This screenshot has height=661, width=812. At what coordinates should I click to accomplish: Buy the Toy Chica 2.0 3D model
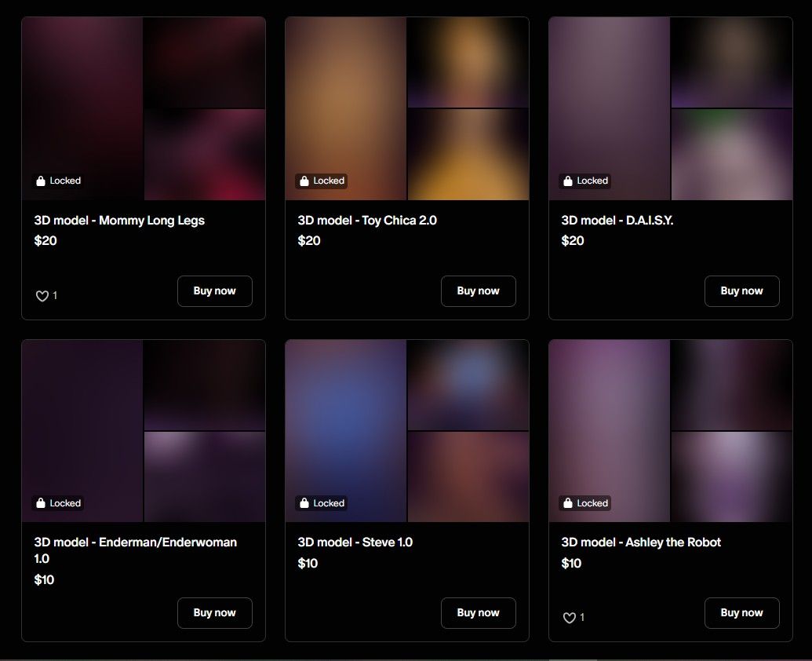(478, 291)
